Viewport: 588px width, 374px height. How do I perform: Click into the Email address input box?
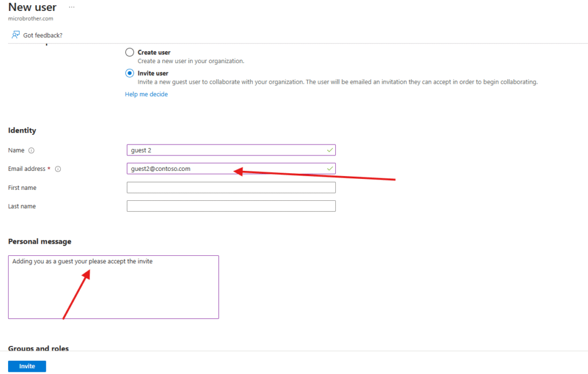(224, 169)
